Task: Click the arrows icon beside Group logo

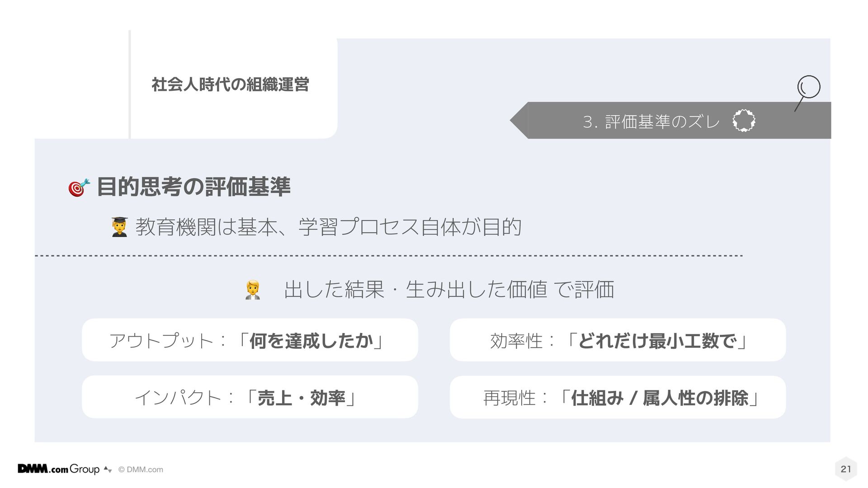Action: pyautogui.click(x=108, y=469)
